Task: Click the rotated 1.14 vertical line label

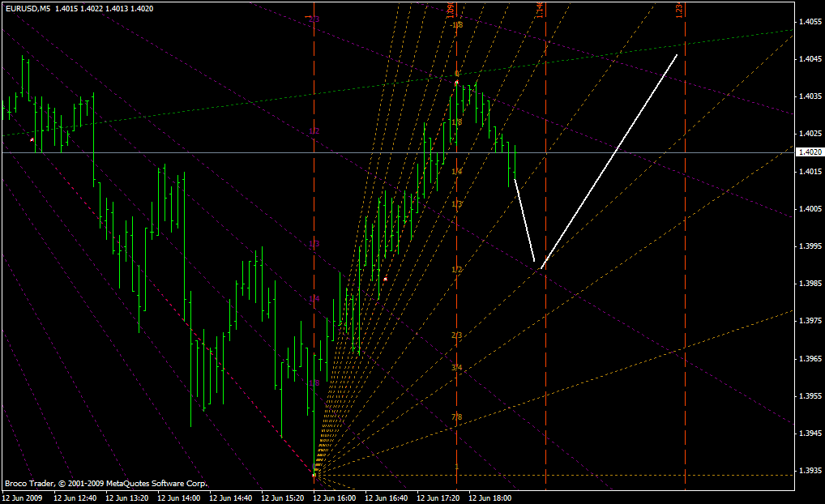Action: point(540,10)
